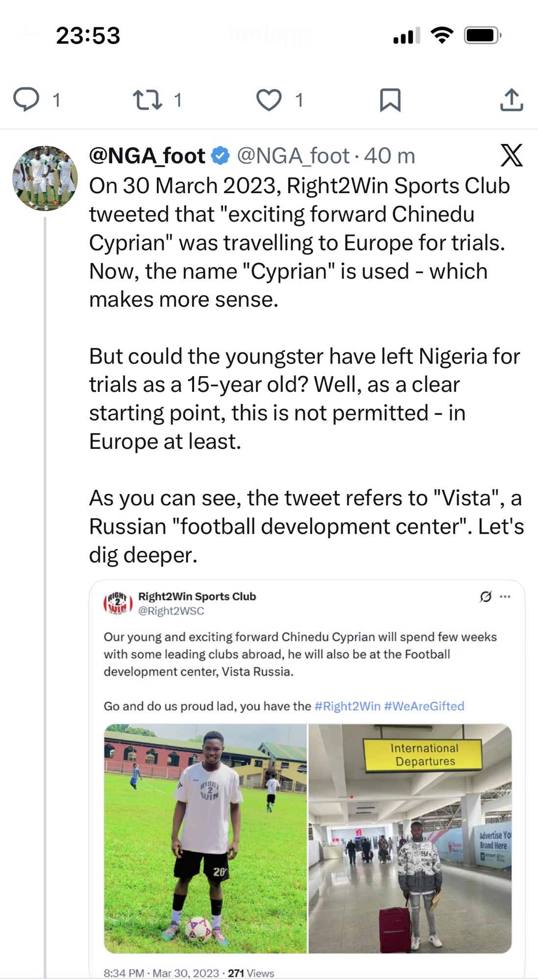Screen dimensions: 538x980
Task: Open the share/upload icon
Action: point(512,99)
